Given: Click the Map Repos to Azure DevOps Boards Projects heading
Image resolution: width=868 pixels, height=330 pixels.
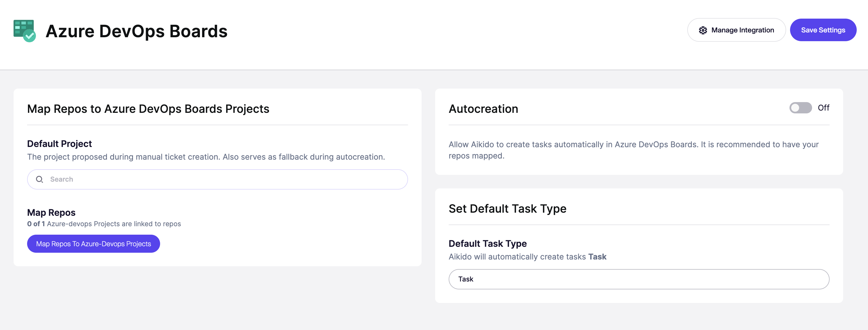Looking at the screenshot, I should click(148, 109).
